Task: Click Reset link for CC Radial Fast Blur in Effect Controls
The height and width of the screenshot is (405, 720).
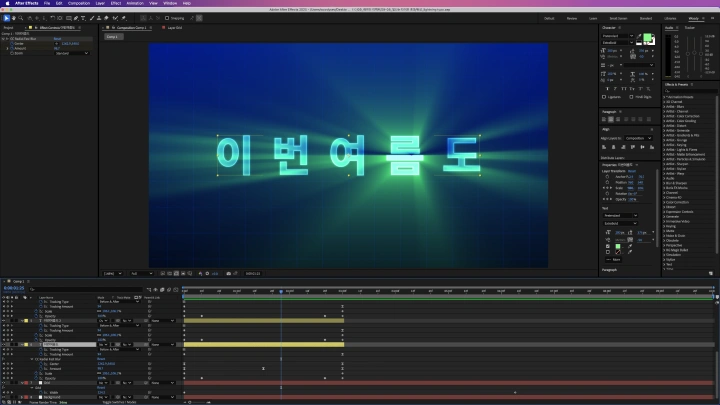Action: [x=57, y=39]
